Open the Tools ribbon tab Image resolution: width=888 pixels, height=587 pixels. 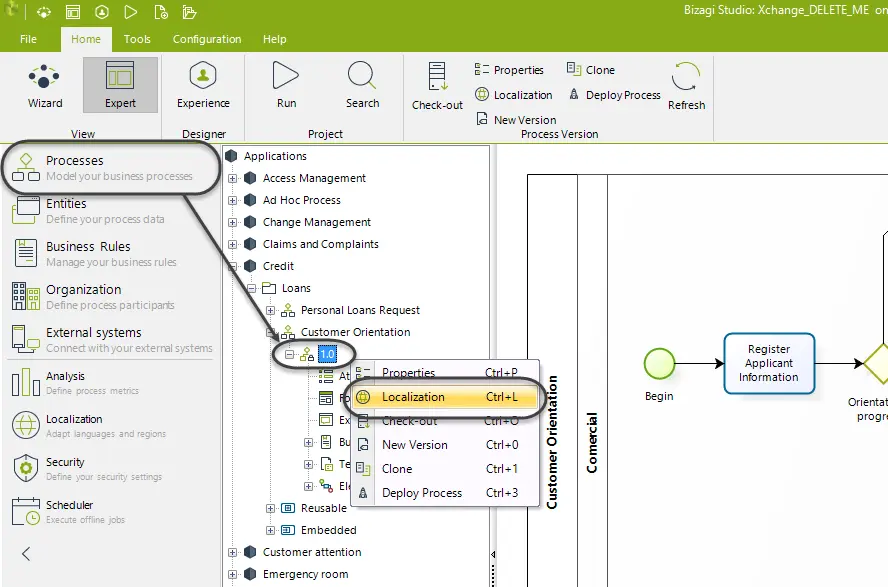[137, 39]
